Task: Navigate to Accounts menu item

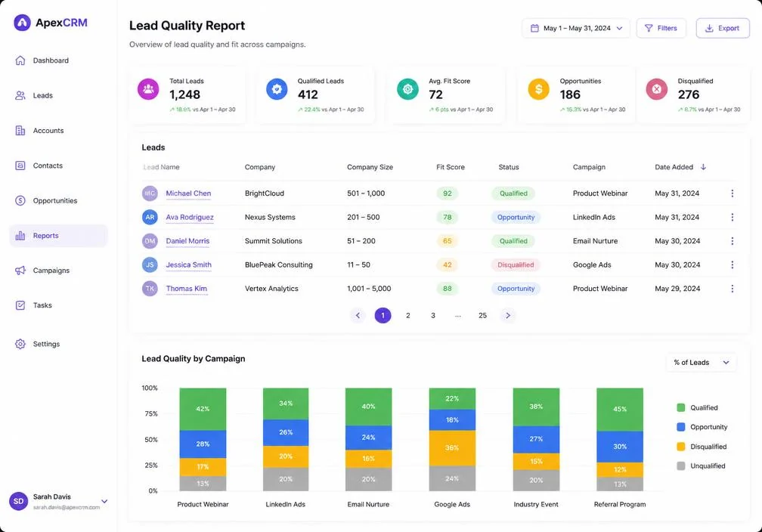Action: (58, 130)
